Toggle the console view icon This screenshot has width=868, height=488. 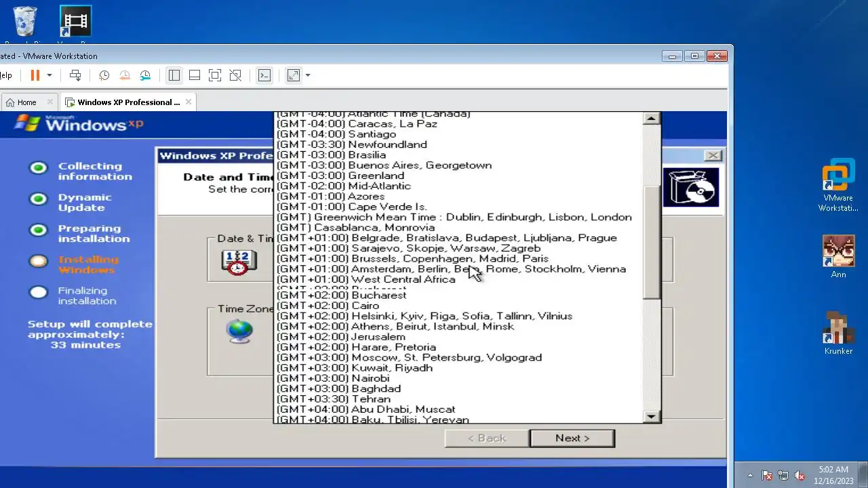coord(264,75)
